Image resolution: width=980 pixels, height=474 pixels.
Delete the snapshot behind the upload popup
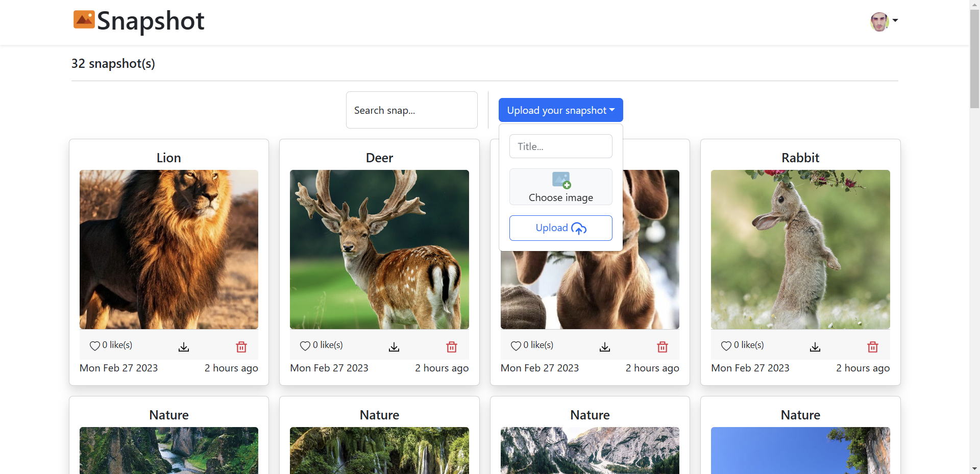[662, 347]
